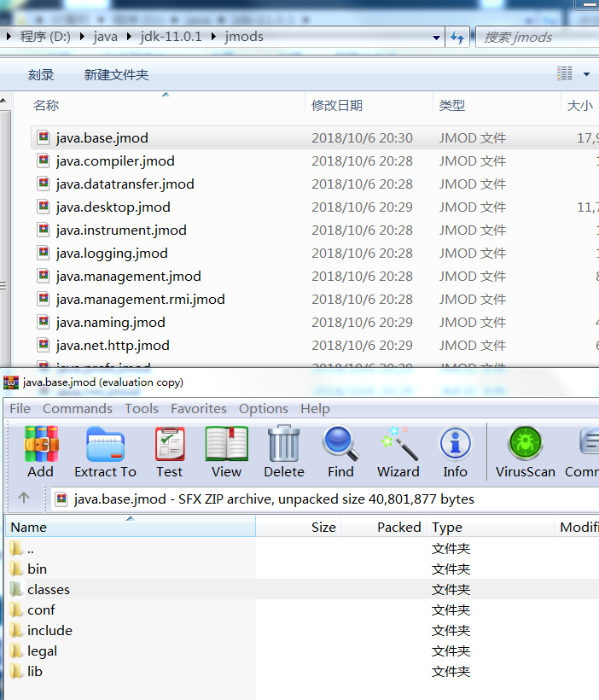
Task: Sort by Name column in WinRAR
Action: tap(131, 527)
